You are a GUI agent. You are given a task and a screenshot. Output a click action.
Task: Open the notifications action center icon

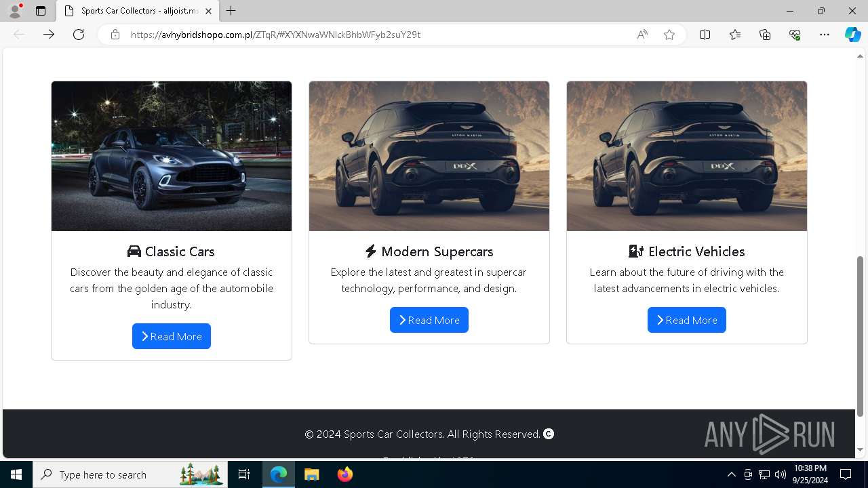tap(846, 474)
